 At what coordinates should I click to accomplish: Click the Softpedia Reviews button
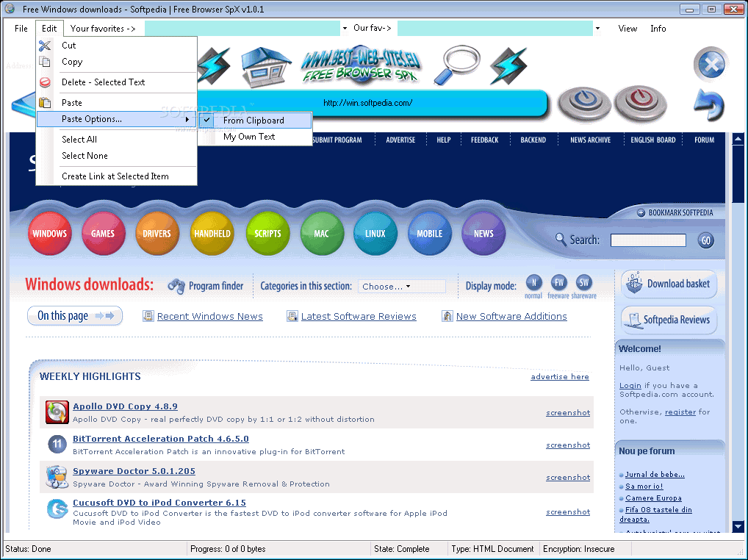(669, 320)
